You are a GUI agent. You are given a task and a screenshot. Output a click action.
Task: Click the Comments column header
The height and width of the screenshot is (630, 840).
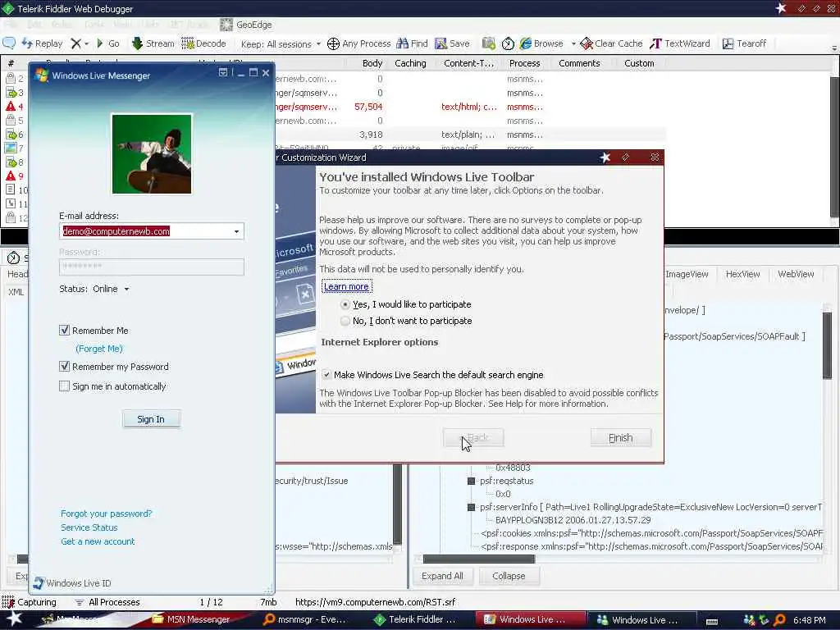tap(579, 63)
